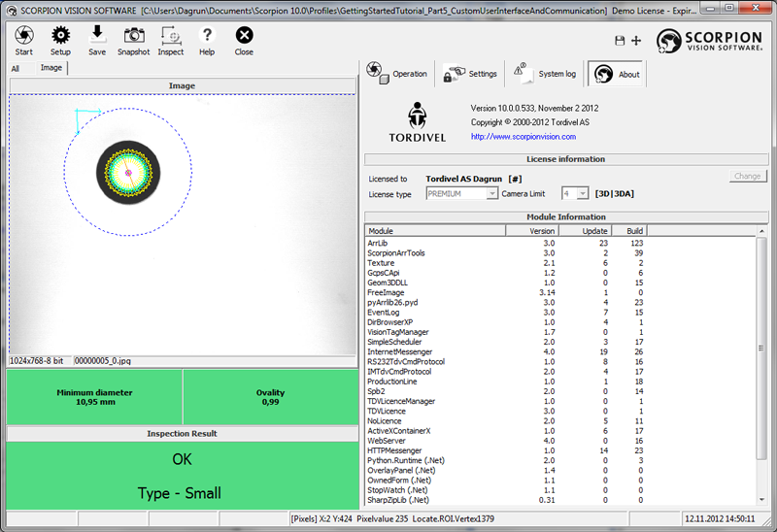
Task: Sort the list by Module column header
Action: pyautogui.click(x=434, y=231)
